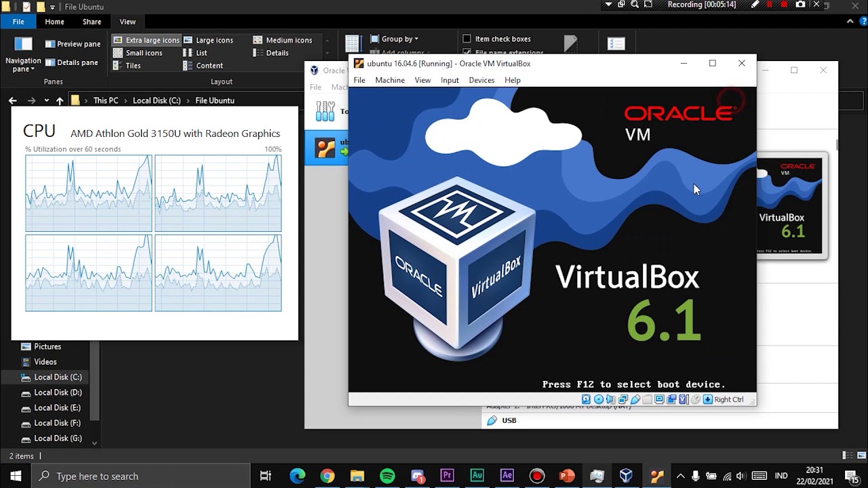Open PowerPoint from the taskbar
This screenshot has width=868, height=488.
[567, 476]
